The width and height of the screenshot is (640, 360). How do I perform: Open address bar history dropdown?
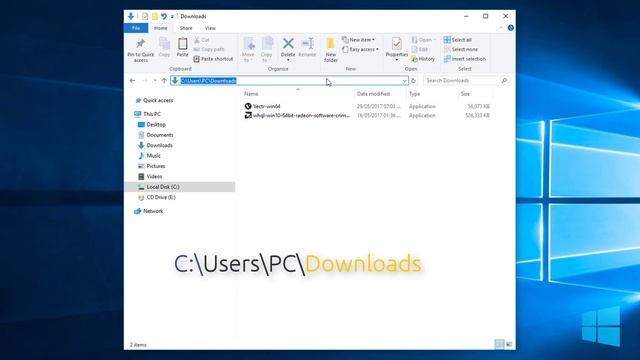404,81
